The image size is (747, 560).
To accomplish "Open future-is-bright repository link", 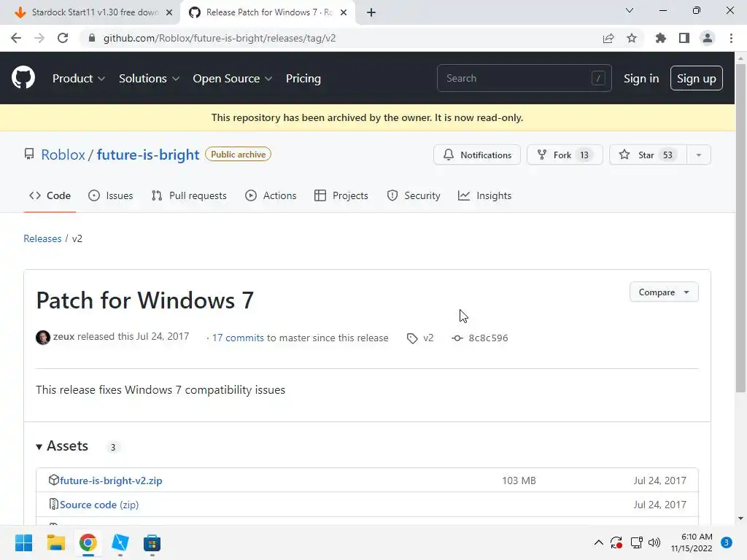I will (x=148, y=155).
